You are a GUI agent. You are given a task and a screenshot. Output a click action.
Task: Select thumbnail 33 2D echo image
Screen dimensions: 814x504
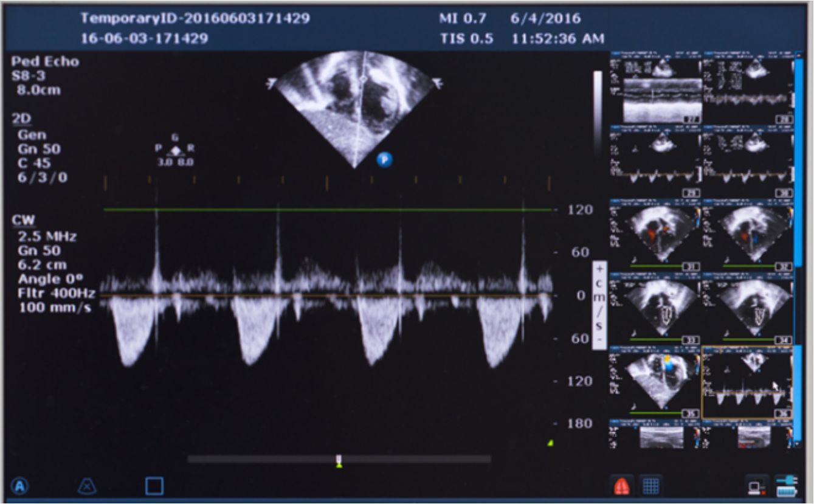655,308
